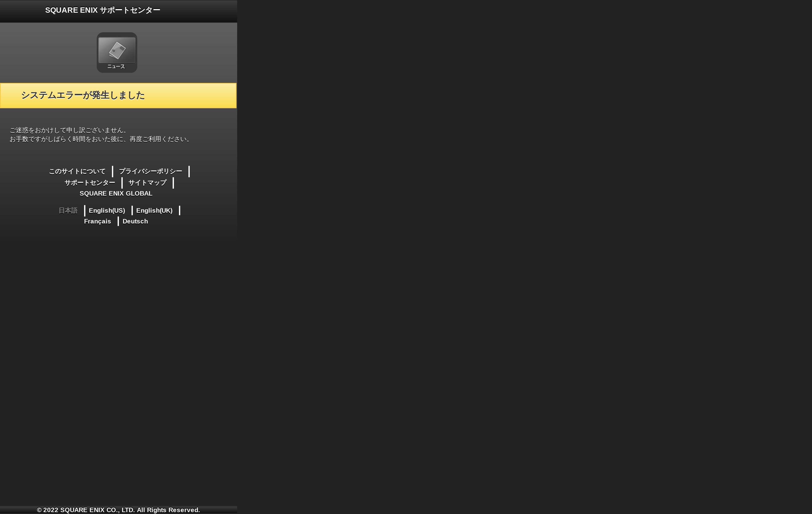The width and height of the screenshot is (812, 514).
Task: Select the 日本語 language option
Action: tap(68, 211)
